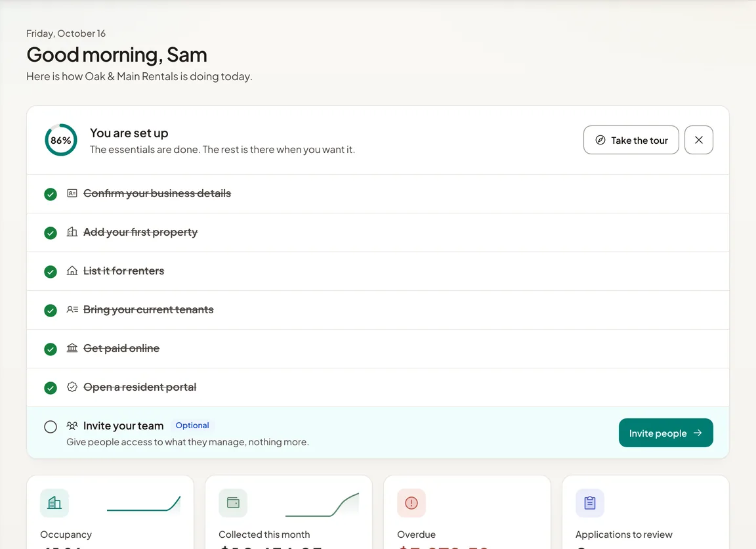Click the Collected this month sparkline chart
The height and width of the screenshot is (549, 756).
322,504
